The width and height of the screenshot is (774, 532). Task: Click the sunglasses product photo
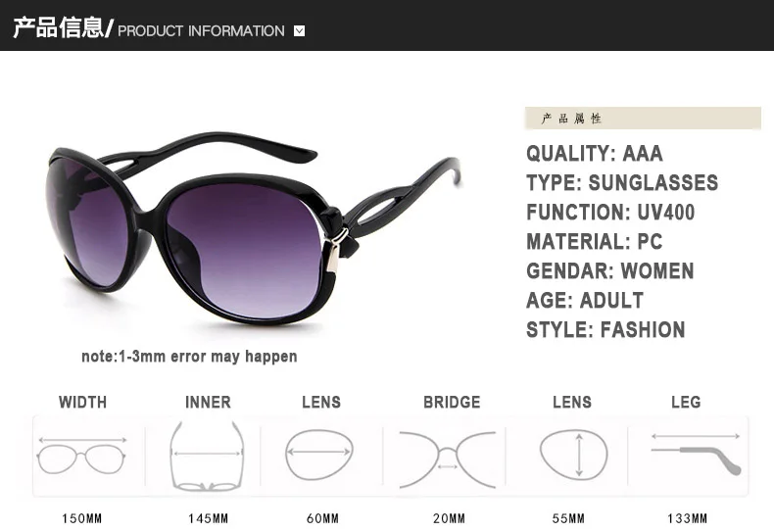click(255, 229)
